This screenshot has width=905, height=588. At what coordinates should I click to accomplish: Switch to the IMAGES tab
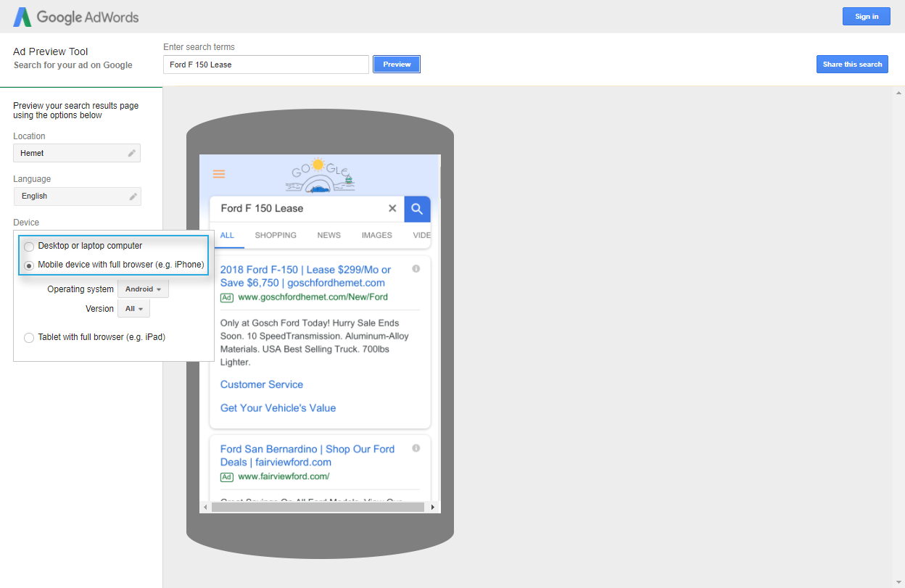(x=376, y=235)
